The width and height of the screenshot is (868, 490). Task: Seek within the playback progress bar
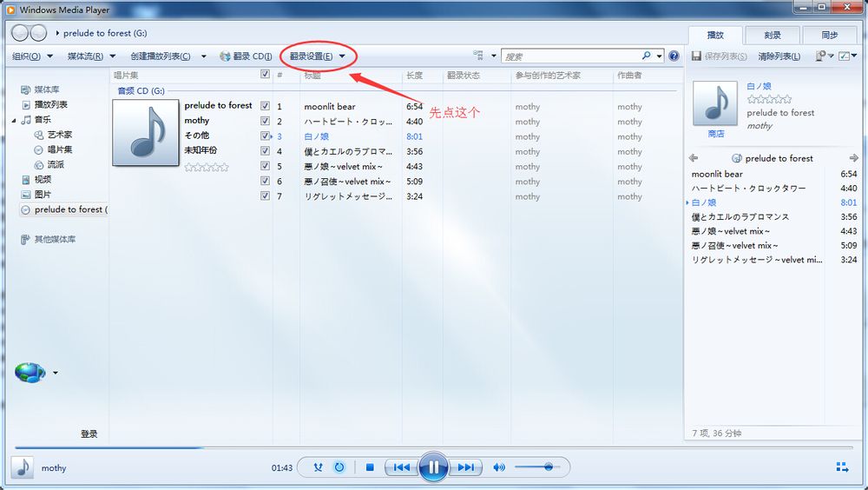(434, 447)
